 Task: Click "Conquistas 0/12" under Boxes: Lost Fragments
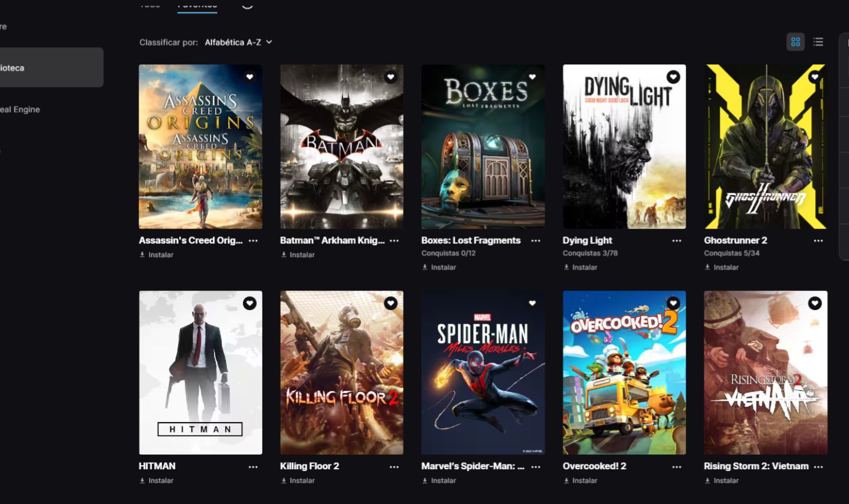(449, 253)
